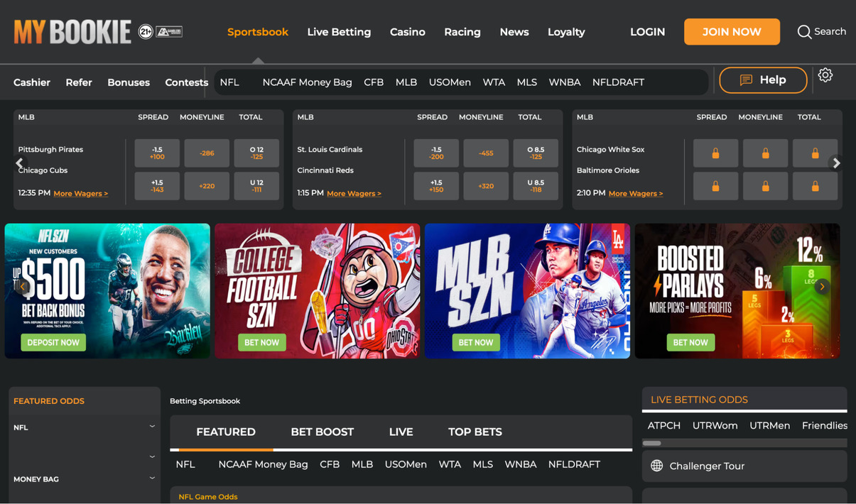Click the LOGIN link
This screenshot has height=504, width=856.
click(648, 32)
